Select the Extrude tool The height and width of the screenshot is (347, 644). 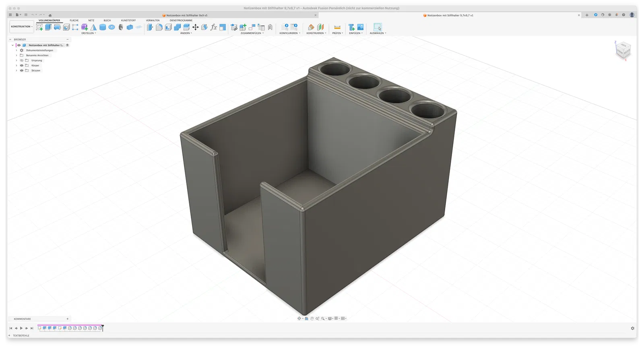click(x=48, y=27)
